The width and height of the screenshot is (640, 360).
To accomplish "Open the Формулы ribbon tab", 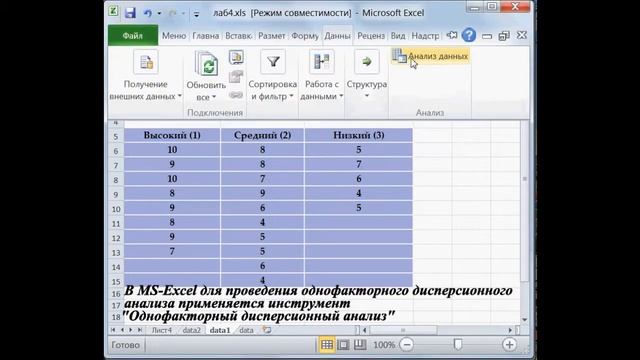I will [x=305, y=36].
